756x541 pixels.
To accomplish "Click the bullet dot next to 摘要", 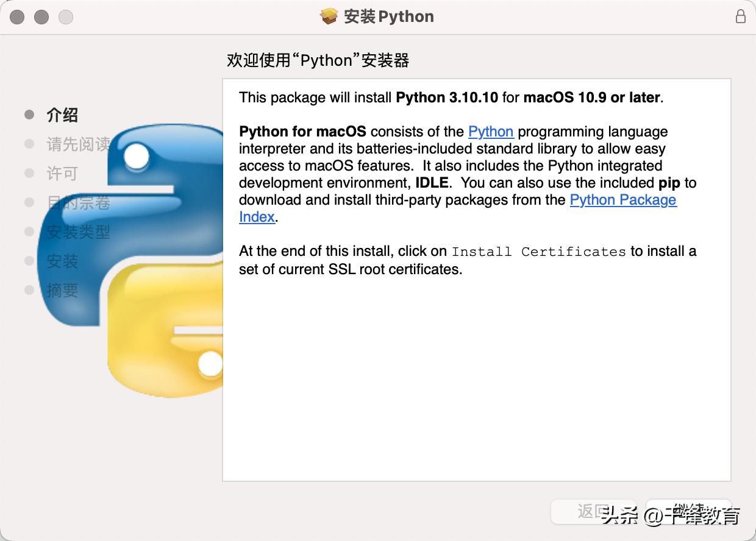I will point(29,290).
